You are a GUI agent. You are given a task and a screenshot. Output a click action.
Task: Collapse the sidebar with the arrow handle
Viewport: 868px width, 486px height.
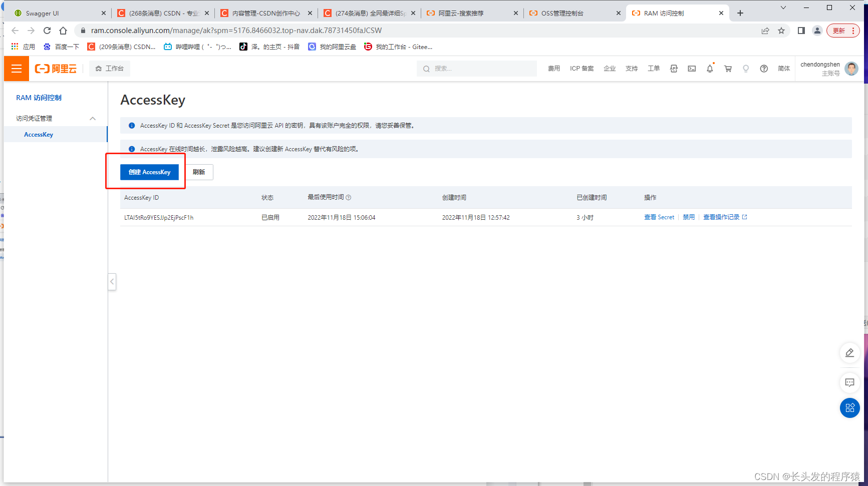pos(112,282)
